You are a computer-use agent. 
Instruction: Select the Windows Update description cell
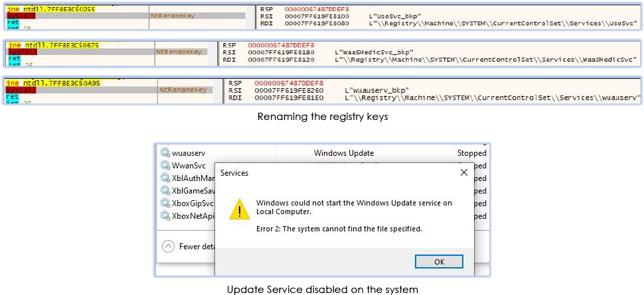344,153
